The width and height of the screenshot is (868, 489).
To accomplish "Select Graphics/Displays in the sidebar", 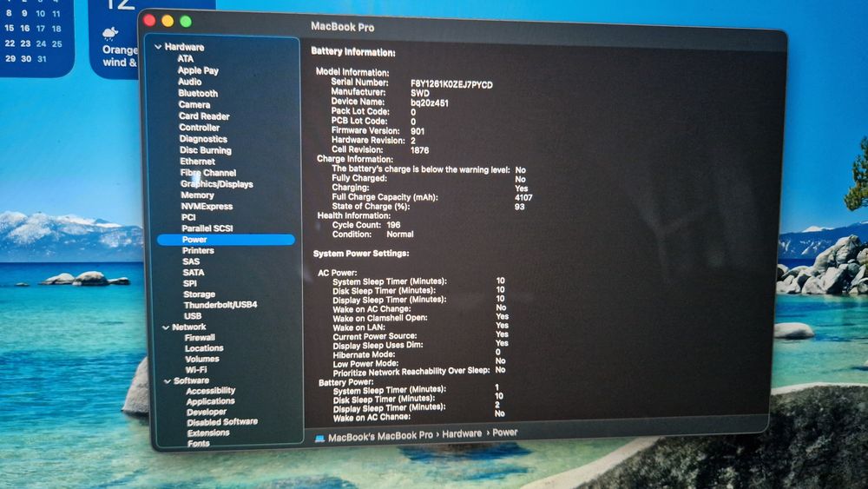I will coord(216,184).
